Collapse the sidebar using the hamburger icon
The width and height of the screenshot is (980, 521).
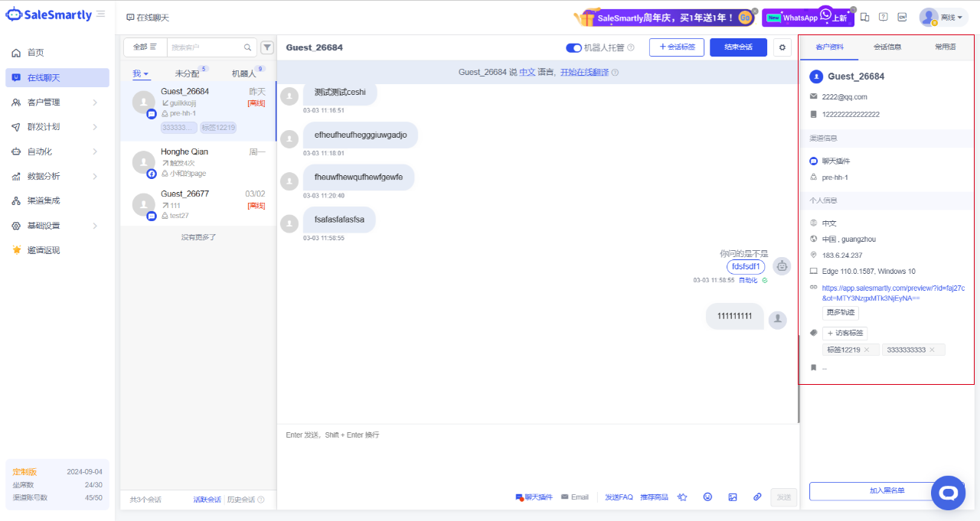[x=100, y=14]
